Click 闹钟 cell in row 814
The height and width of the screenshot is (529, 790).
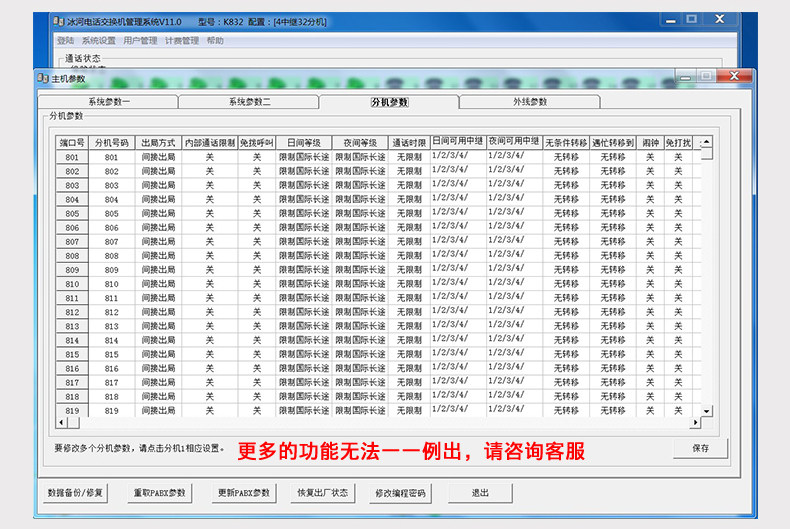(650, 341)
